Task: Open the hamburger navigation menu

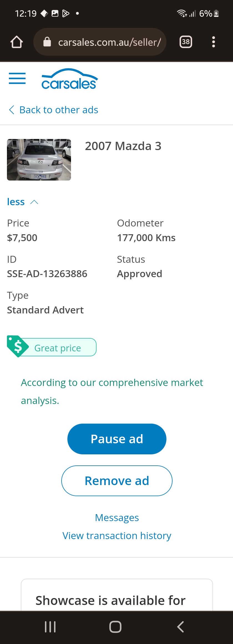Action: [17, 78]
